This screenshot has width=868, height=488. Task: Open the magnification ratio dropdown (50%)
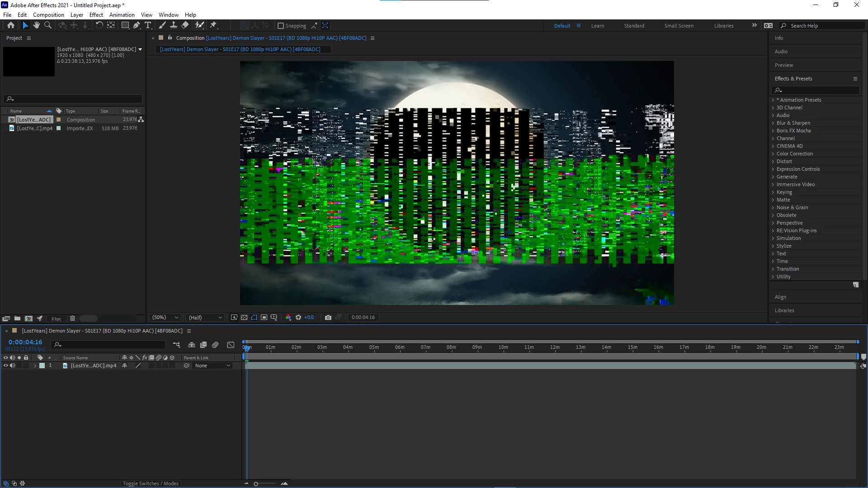pyautogui.click(x=165, y=318)
